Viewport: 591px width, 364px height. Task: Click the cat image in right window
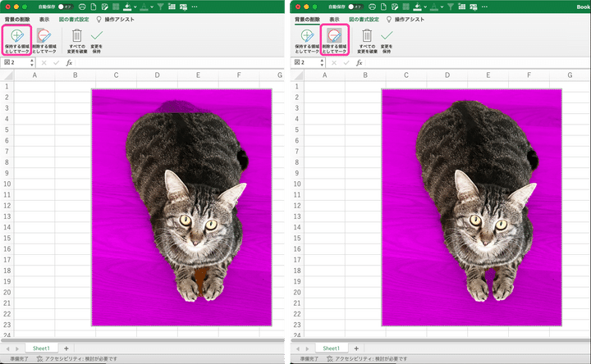coord(476,205)
